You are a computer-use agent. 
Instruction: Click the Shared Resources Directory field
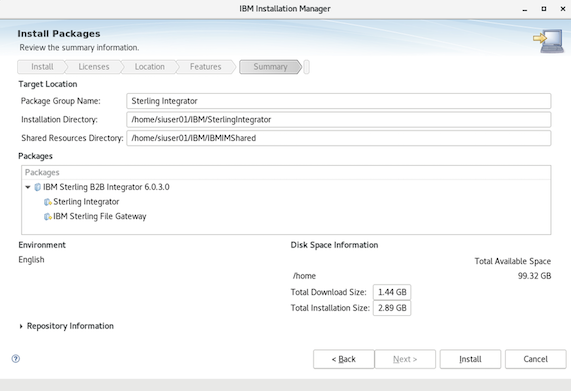(339, 138)
